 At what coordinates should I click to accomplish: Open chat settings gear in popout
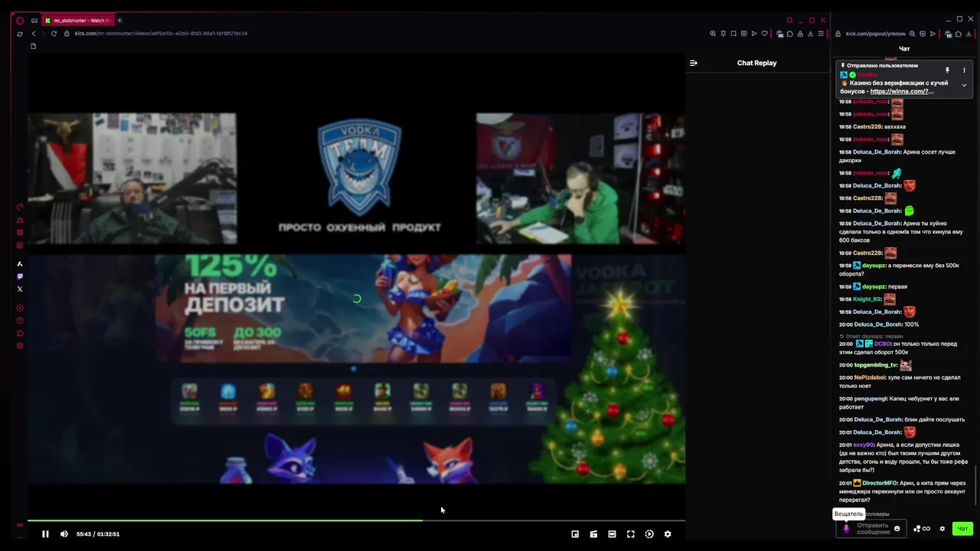942,529
